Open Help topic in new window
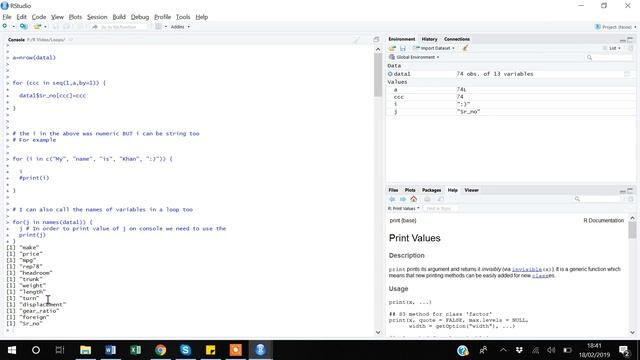 440,199
